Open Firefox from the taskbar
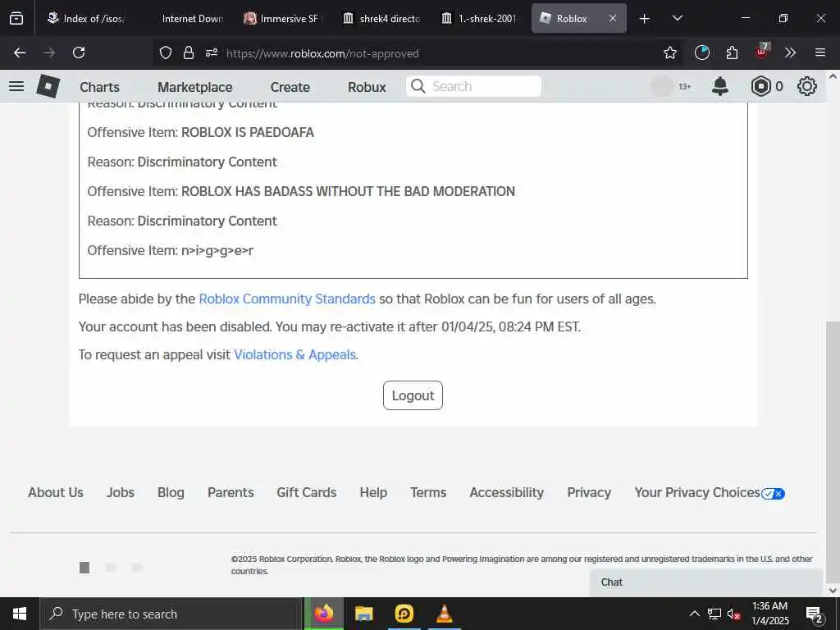The width and height of the screenshot is (840, 630). tap(324, 614)
